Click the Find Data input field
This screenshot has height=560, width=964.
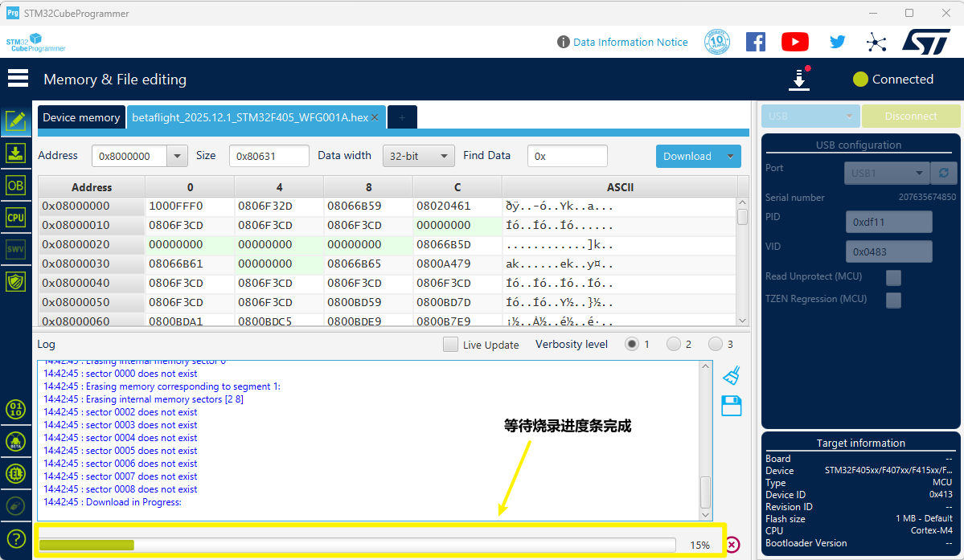click(568, 156)
